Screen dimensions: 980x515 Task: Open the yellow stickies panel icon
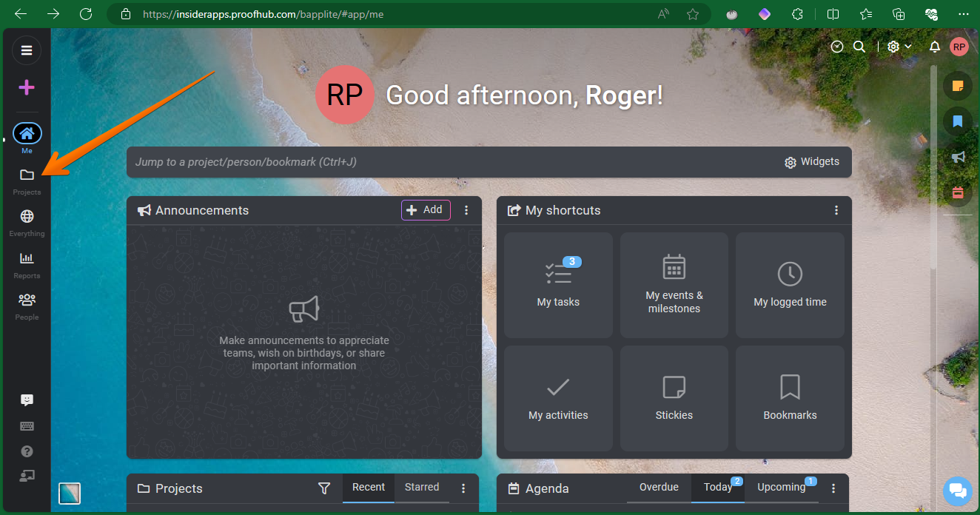click(958, 86)
